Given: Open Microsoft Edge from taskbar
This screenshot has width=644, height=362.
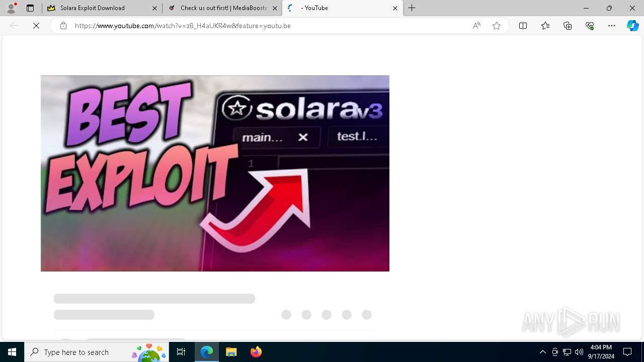Looking at the screenshot, I should (x=207, y=352).
